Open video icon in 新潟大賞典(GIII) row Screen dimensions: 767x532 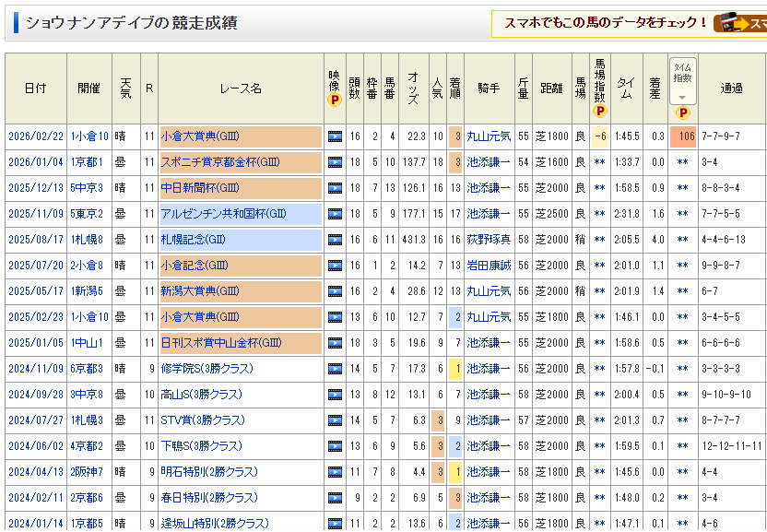tap(335, 291)
